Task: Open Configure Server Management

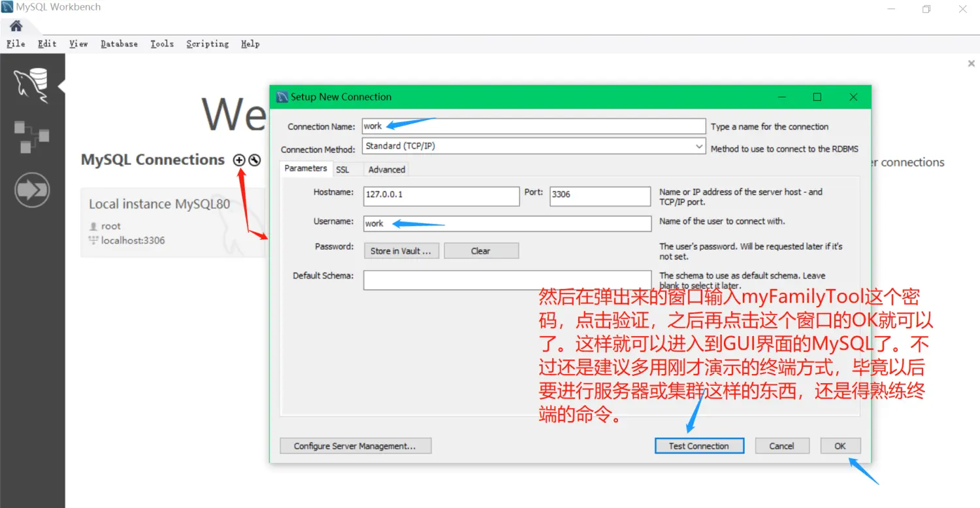Action: pyautogui.click(x=355, y=445)
